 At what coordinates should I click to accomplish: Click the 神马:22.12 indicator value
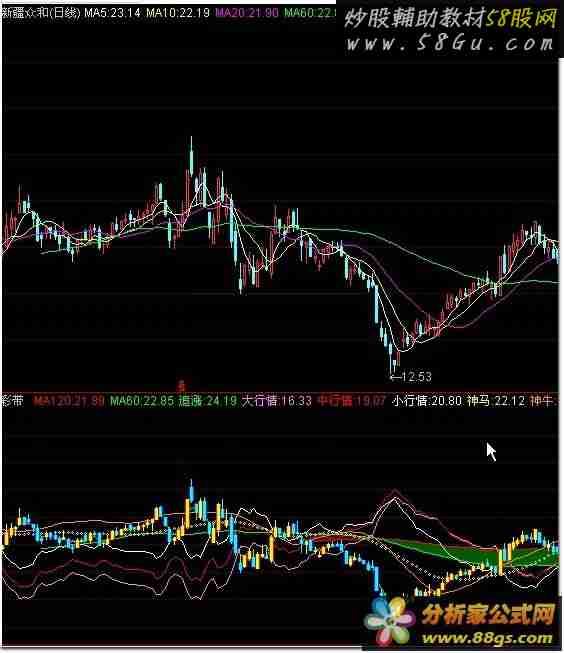[496, 401]
